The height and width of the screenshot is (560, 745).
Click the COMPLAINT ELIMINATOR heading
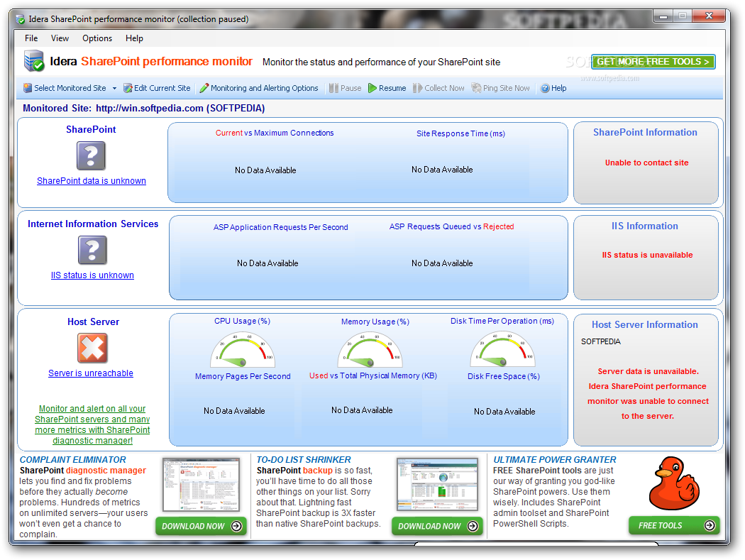[72, 460]
